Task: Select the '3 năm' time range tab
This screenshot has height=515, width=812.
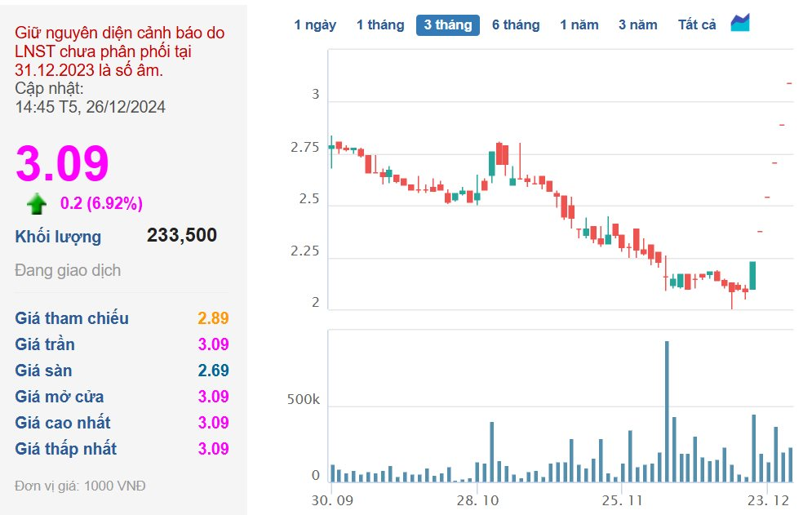Action: click(637, 24)
